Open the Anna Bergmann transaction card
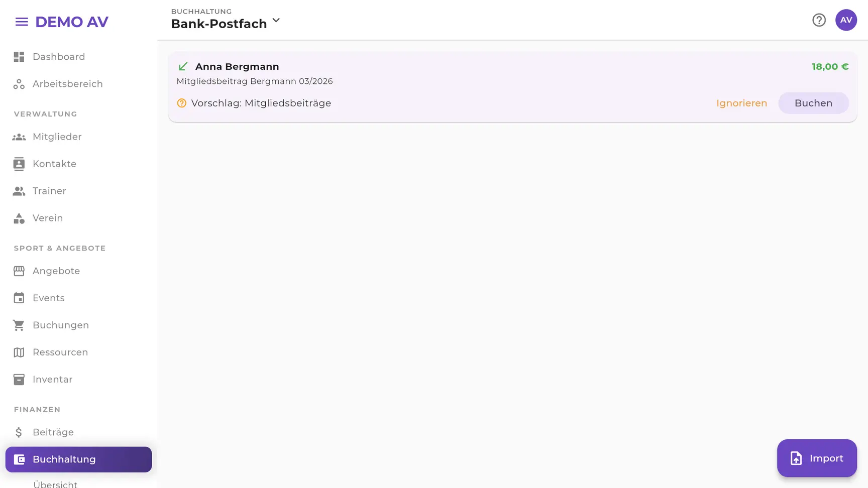 [512, 87]
